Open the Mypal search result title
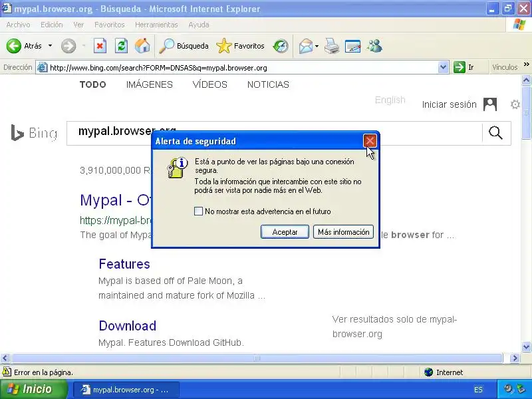The width and height of the screenshot is (532, 399). coord(115,200)
